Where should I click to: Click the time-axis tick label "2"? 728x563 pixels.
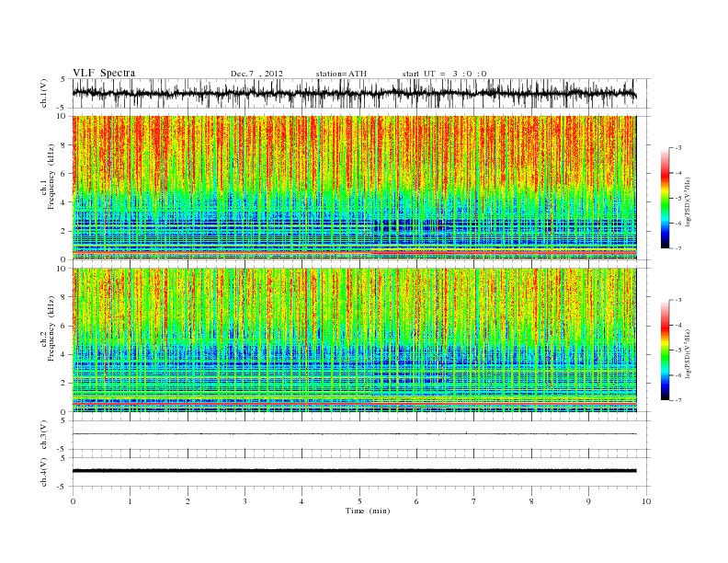pos(188,502)
